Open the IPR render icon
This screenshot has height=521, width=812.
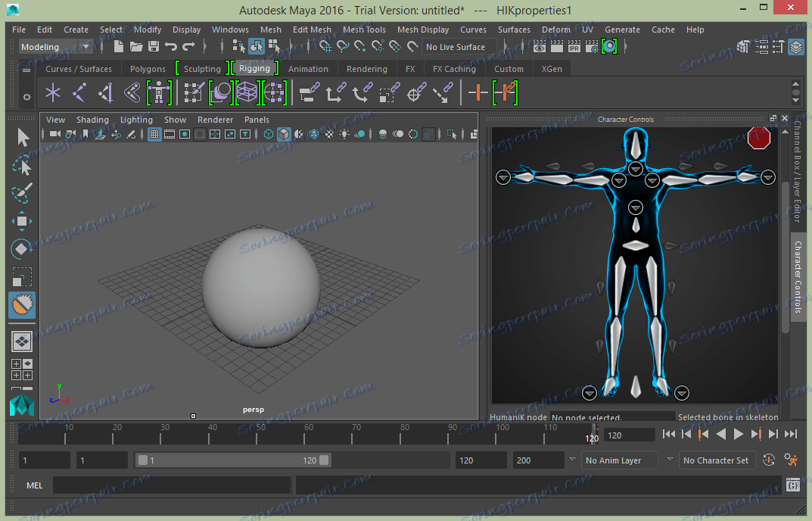574,47
